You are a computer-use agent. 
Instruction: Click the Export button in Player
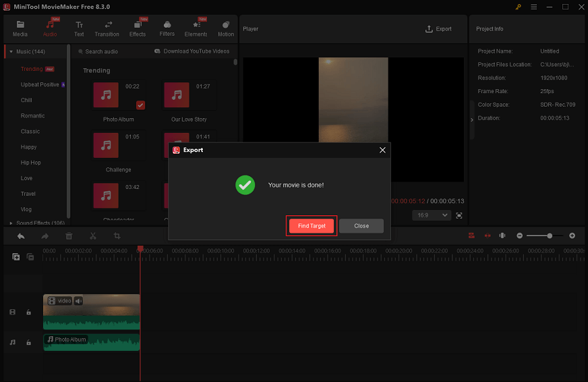pyautogui.click(x=438, y=29)
